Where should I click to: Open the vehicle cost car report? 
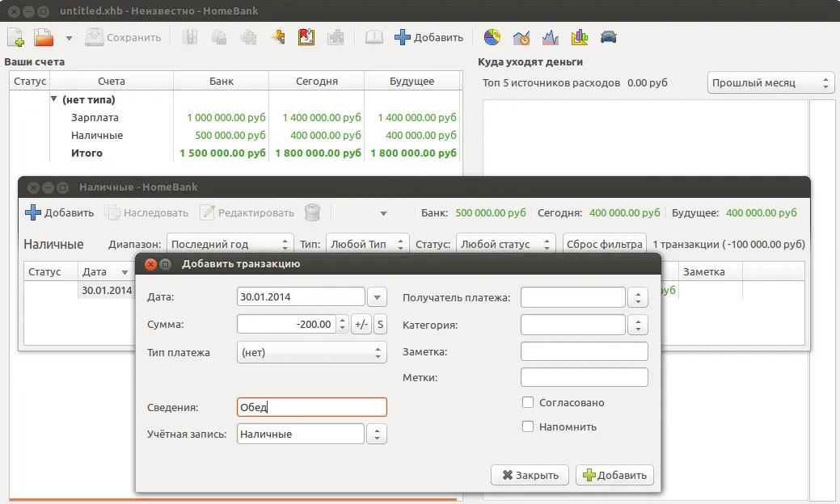(x=609, y=37)
